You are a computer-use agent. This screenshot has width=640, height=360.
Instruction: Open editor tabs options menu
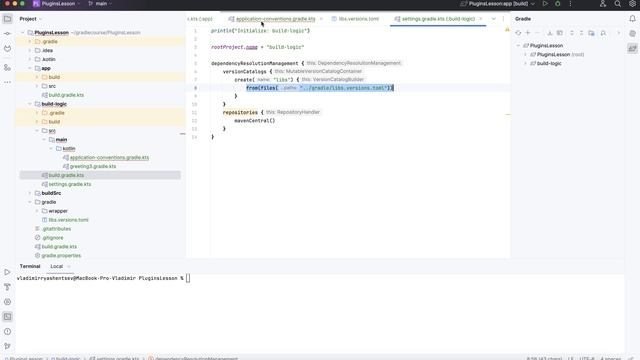click(503, 19)
